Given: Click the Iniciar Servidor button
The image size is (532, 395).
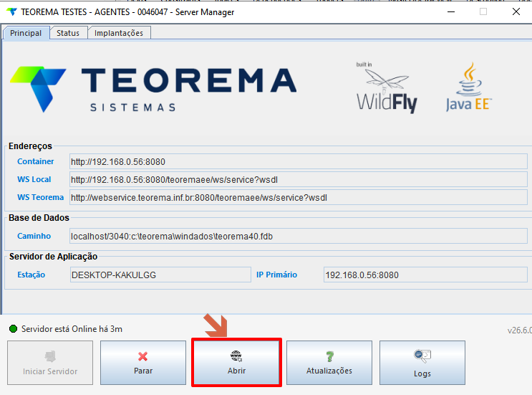Looking at the screenshot, I should (50, 363).
